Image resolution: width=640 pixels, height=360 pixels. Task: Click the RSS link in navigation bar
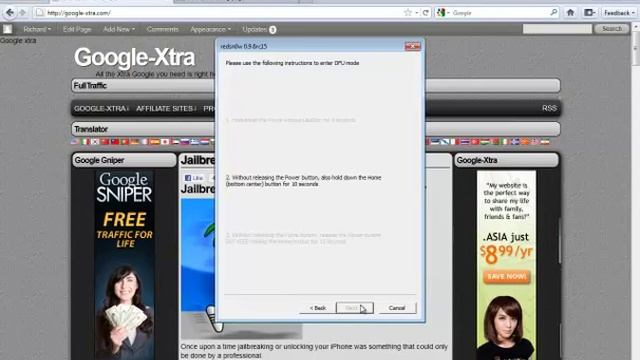point(549,108)
